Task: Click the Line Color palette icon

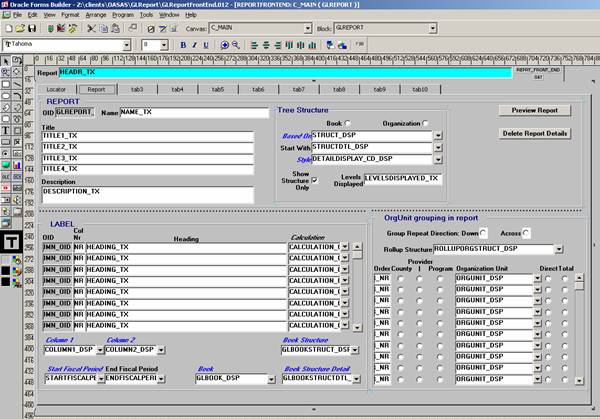Action: (16, 271)
